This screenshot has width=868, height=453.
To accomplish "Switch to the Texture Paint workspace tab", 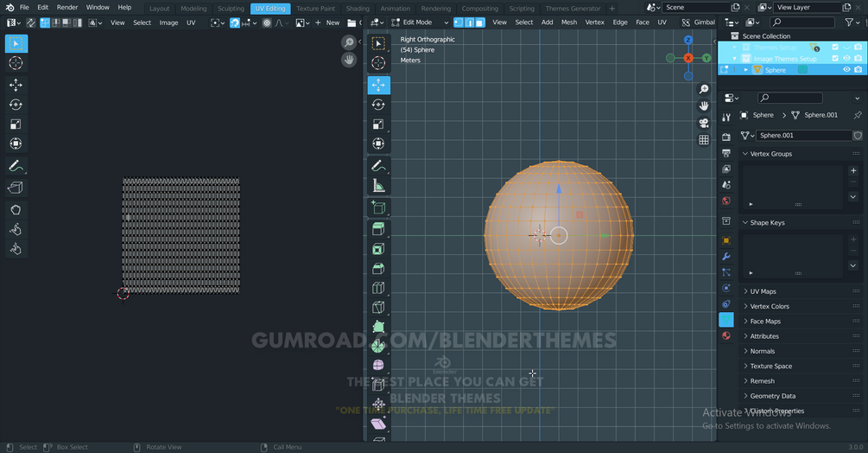I will 315,9.
